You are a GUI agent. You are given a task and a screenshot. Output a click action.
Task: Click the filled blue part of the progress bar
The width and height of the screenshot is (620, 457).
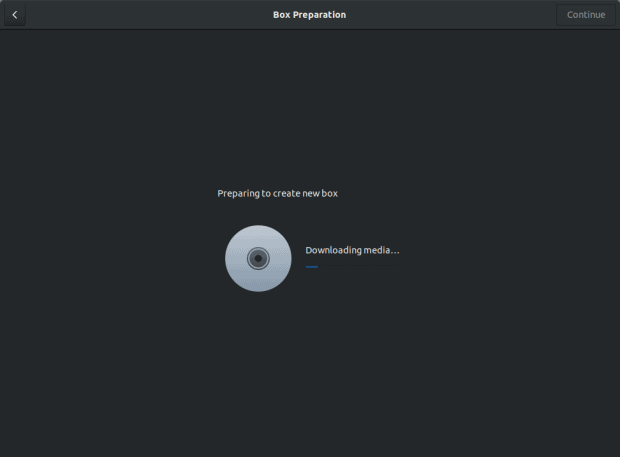coord(311,267)
